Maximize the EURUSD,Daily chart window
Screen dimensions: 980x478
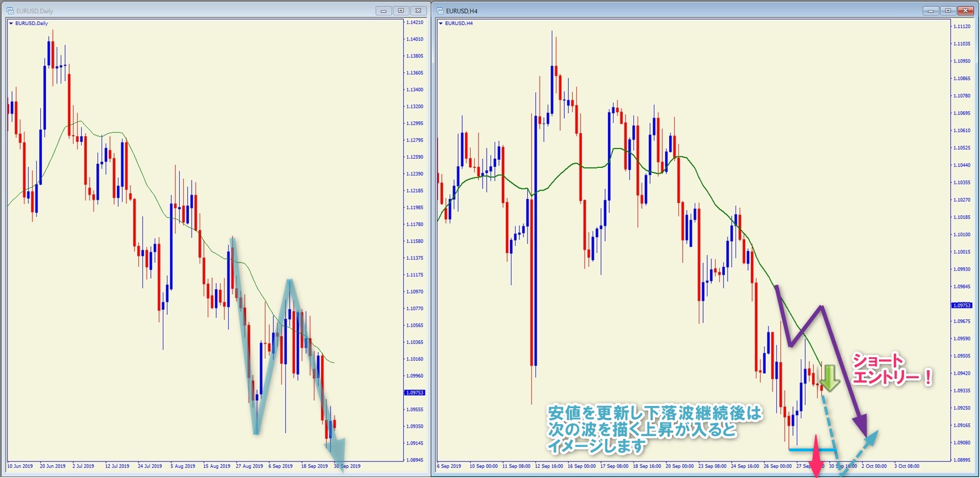(x=401, y=11)
